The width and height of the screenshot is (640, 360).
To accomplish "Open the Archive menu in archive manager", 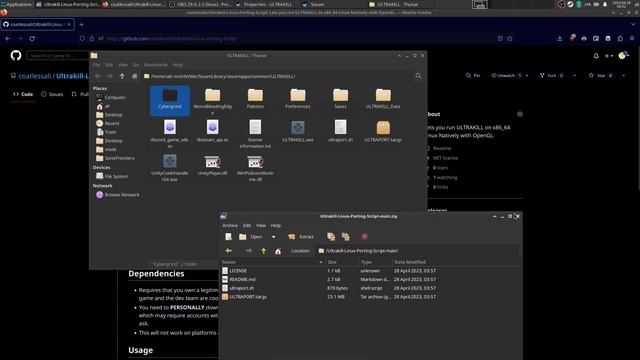I will click(x=230, y=225).
